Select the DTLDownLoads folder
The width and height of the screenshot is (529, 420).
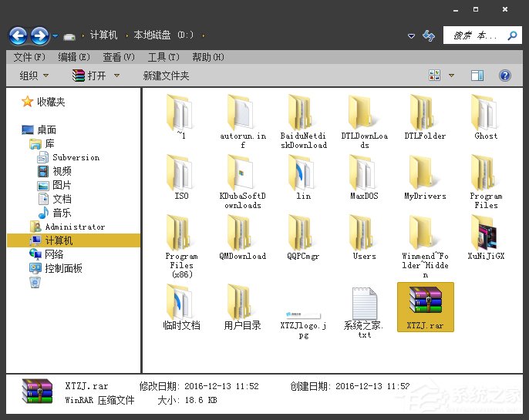tap(364, 121)
